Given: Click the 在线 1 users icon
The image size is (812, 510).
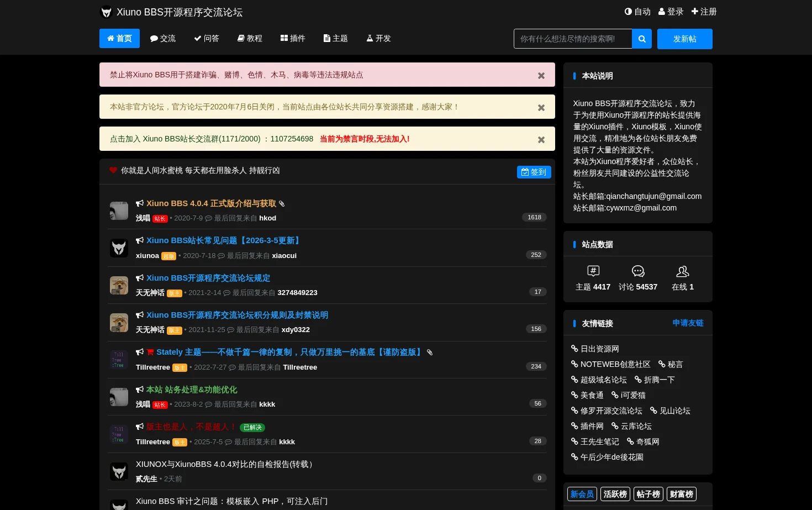Looking at the screenshot, I should pos(683,271).
